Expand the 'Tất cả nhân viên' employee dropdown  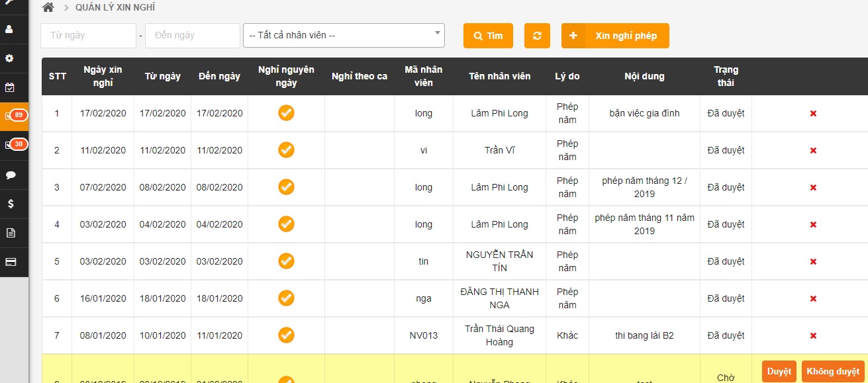click(344, 36)
